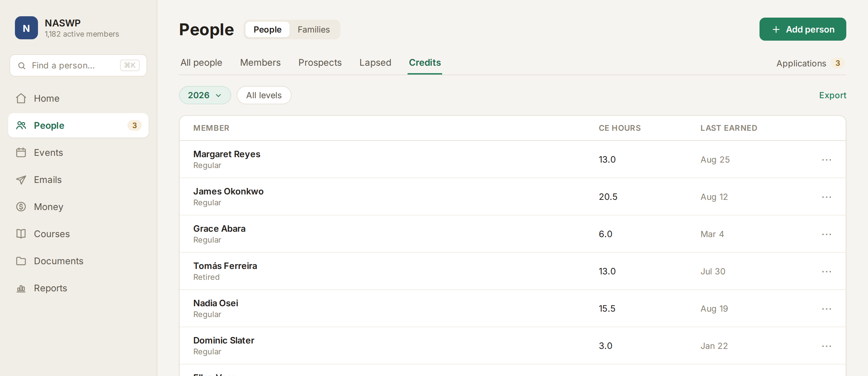This screenshot has width=868, height=376.
Task: Open Courses via book icon
Action: (21, 234)
